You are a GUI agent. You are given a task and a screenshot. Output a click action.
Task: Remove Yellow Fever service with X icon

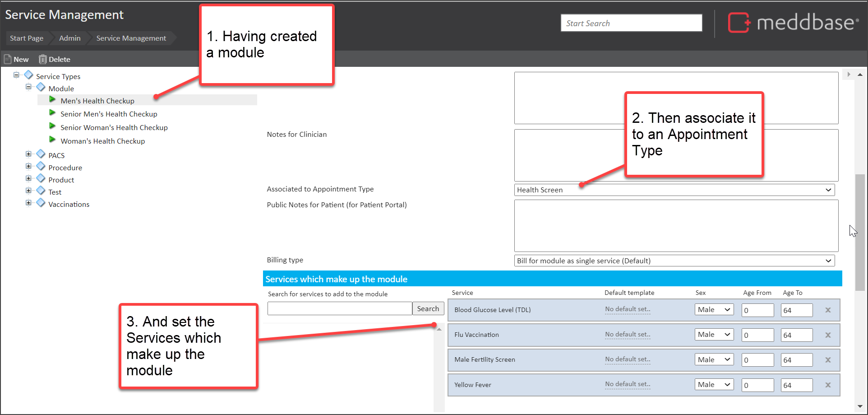coord(828,385)
